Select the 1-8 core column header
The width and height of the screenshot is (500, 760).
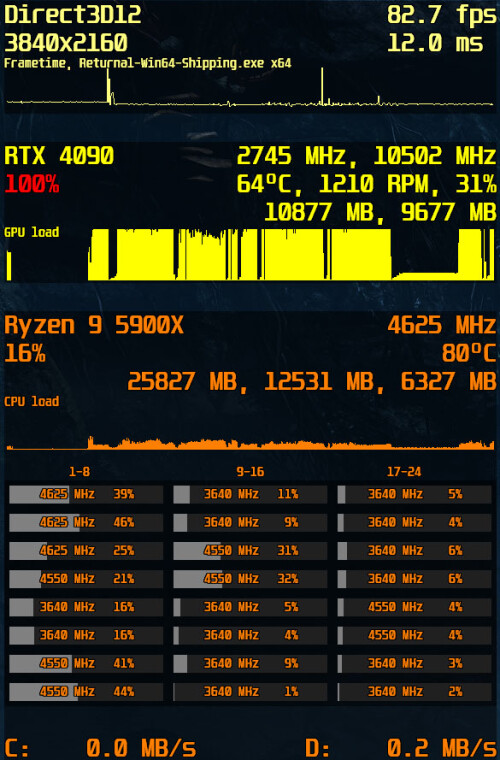(x=79, y=472)
